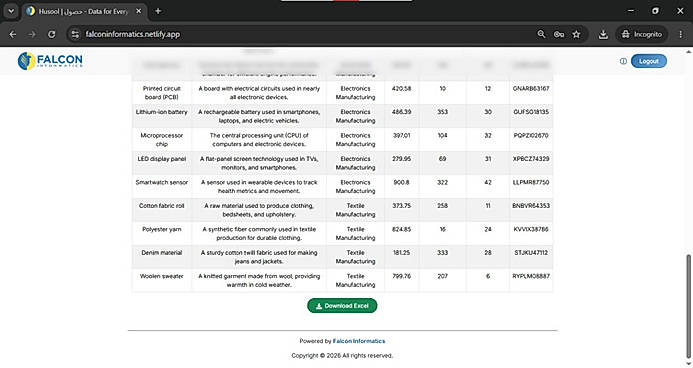Screen dimensions: 693x368
Task: Click code STJKU47112
Action: (x=531, y=252)
